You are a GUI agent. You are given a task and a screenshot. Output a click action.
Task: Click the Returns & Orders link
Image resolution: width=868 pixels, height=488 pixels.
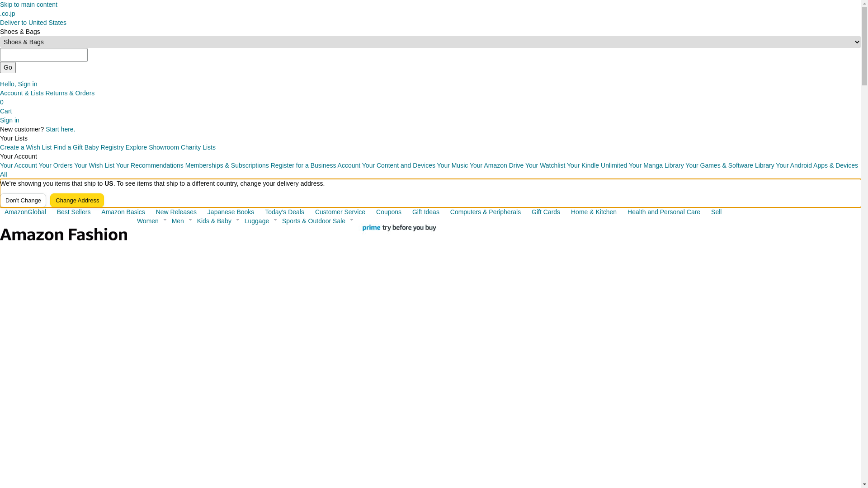coord(70,93)
